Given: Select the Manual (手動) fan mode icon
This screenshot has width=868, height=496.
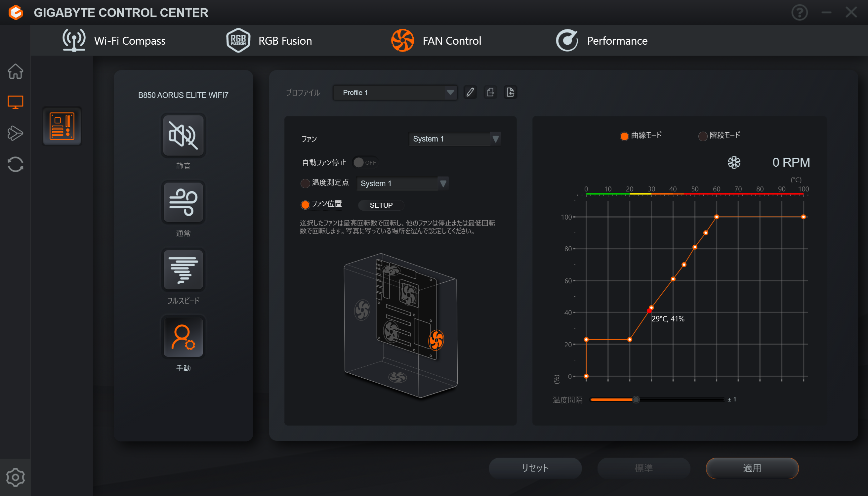Looking at the screenshot, I should point(183,337).
